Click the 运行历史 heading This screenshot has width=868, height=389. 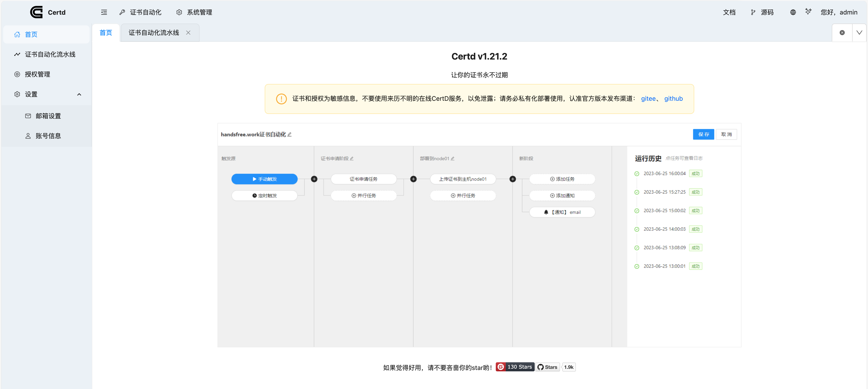(x=648, y=158)
